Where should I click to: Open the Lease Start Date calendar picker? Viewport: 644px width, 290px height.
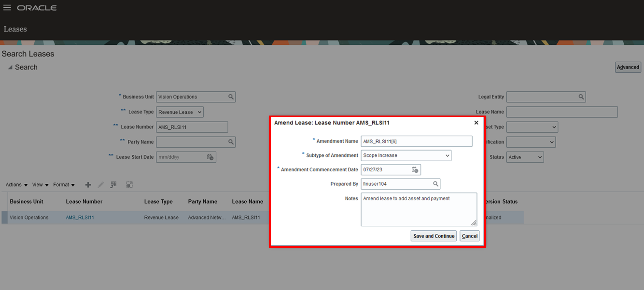(210, 157)
